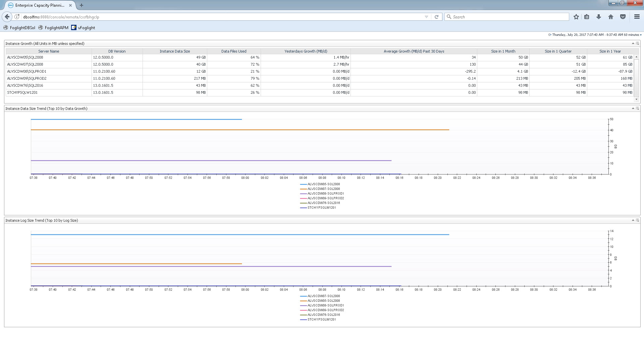The image size is (644, 348).
Task: Collapse the Instance Log Size Trend panel
Action: point(633,220)
